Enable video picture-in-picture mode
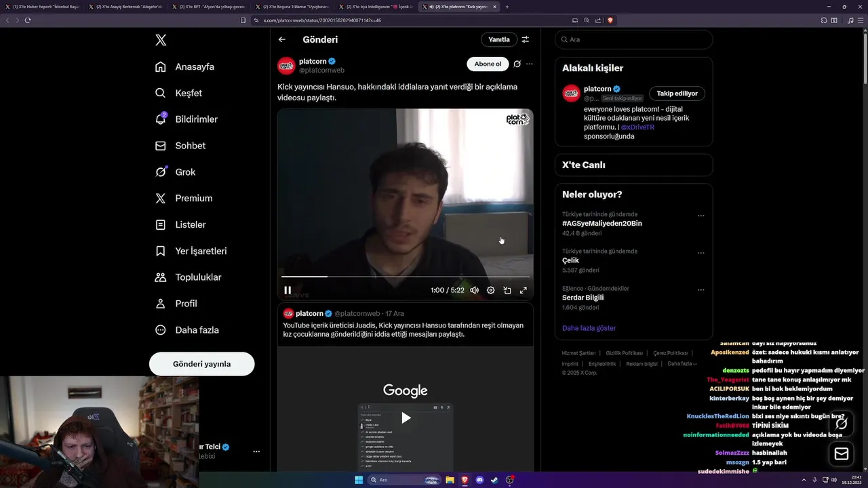 pos(507,290)
